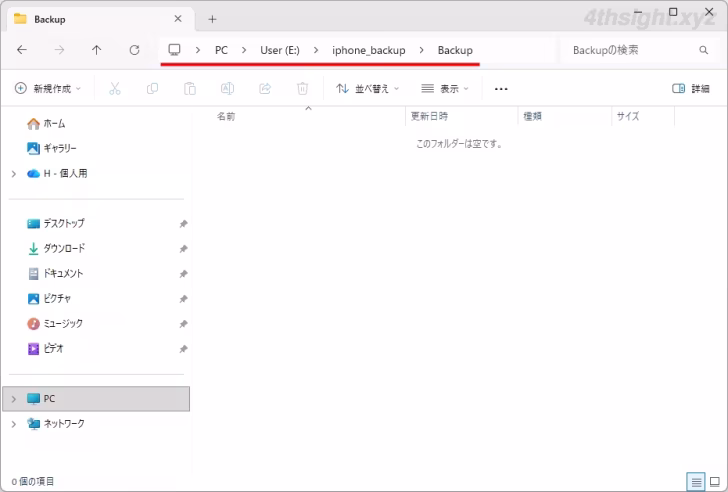Close the Backup tab
Image resolution: width=728 pixels, height=492 pixels.
pos(178,19)
